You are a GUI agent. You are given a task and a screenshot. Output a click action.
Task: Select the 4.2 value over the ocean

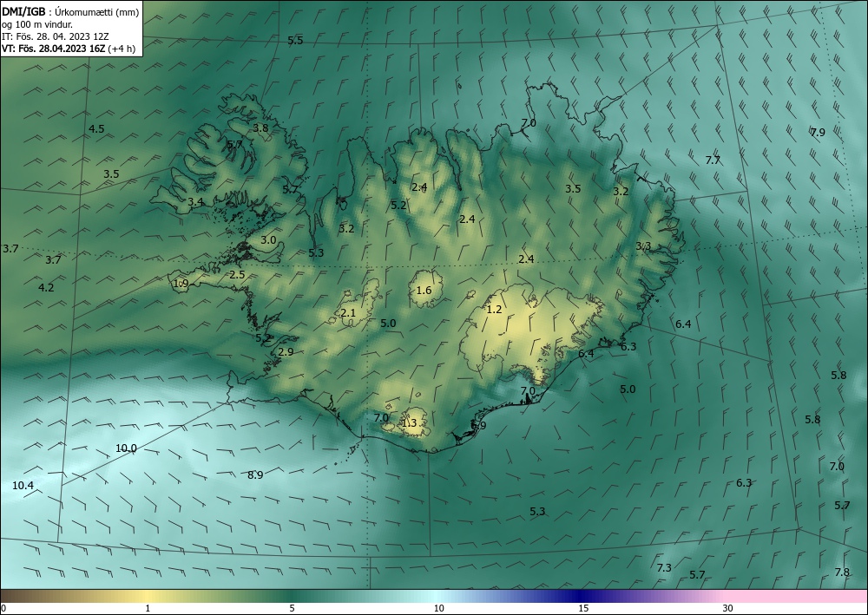pos(46,288)
